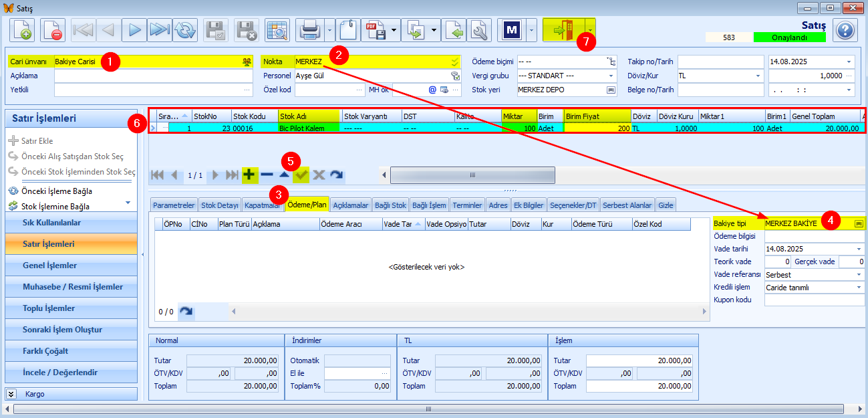This screenshot has width=868, height=418.
Task: Open the Açıklamalar tab
Action: pyautogui.click(x=351, y=205)
